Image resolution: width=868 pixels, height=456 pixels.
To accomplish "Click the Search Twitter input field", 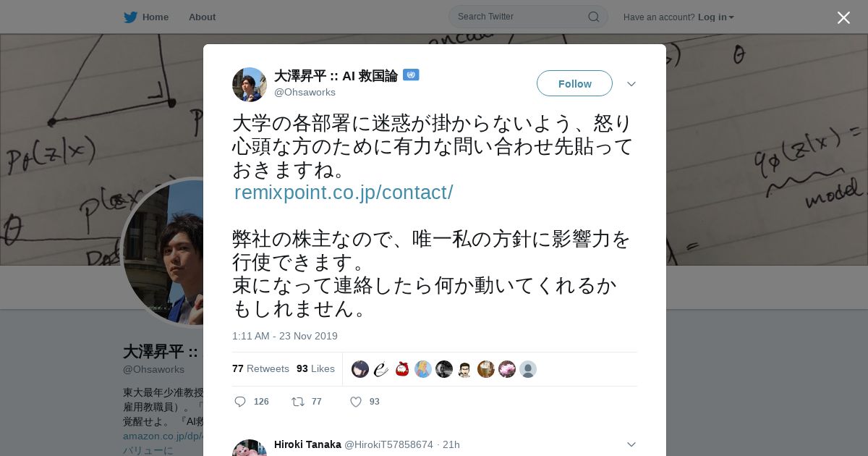I will (x=528, y=17).
